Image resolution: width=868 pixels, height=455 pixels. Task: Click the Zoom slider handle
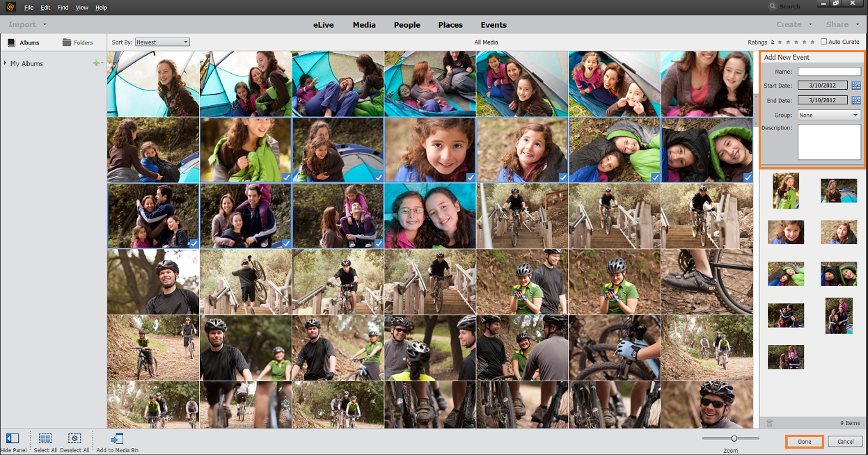pos(734,438)
